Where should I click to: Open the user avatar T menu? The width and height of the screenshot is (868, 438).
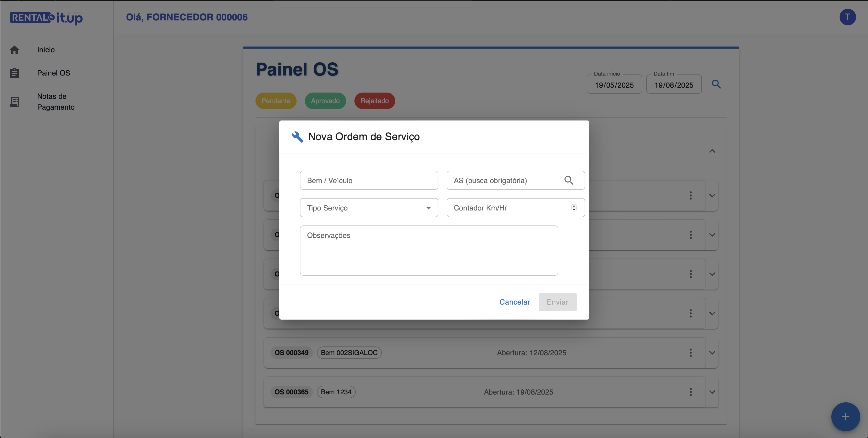847,17
